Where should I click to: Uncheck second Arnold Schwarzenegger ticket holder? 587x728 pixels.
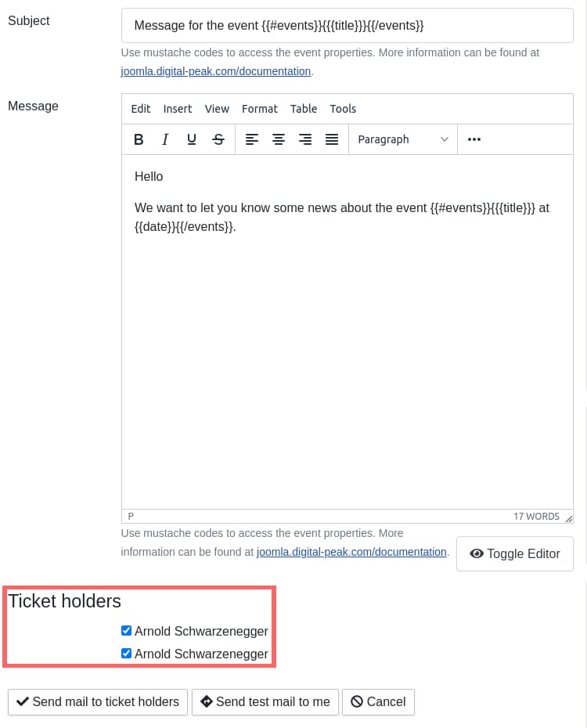pos(127,653)
